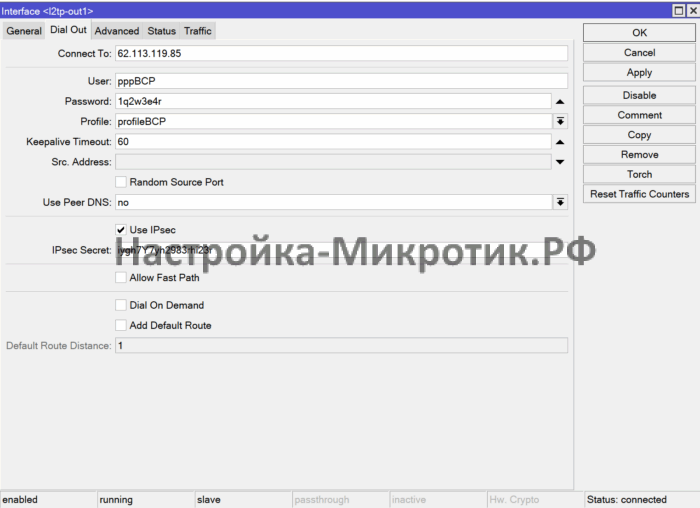Select the Dial Out tab
700x508 pixels.
point(68,30)
